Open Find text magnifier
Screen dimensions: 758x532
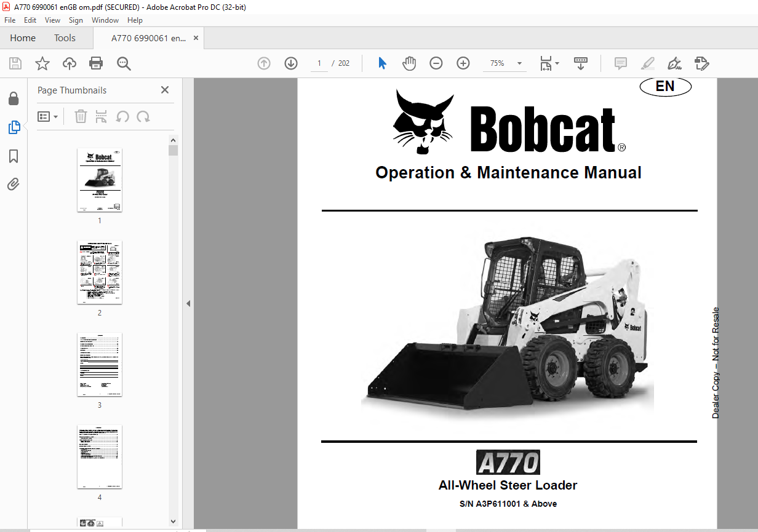(x=124, y=63)
